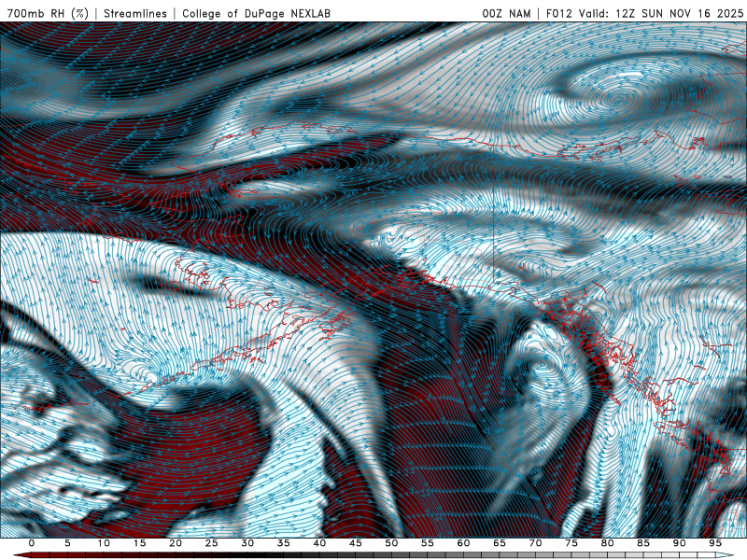
Task: Click "Valid: 12Z SUN NOV 16 2025" text
Action: click(661, 14)
